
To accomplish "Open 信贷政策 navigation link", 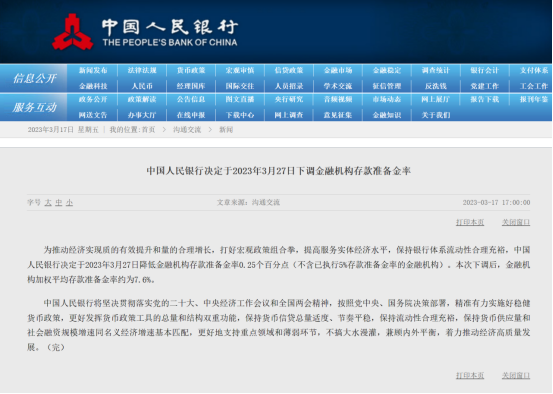I will click(289, 71).
